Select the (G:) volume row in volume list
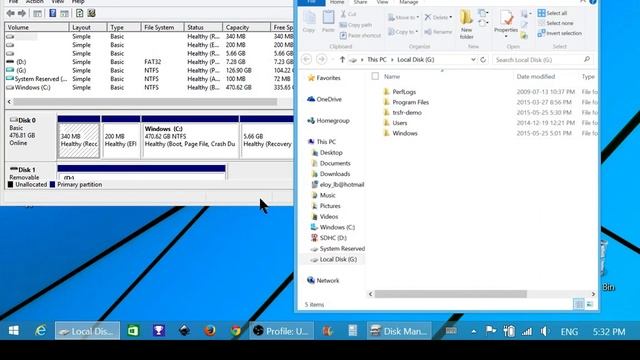 [x=149, y=71]
